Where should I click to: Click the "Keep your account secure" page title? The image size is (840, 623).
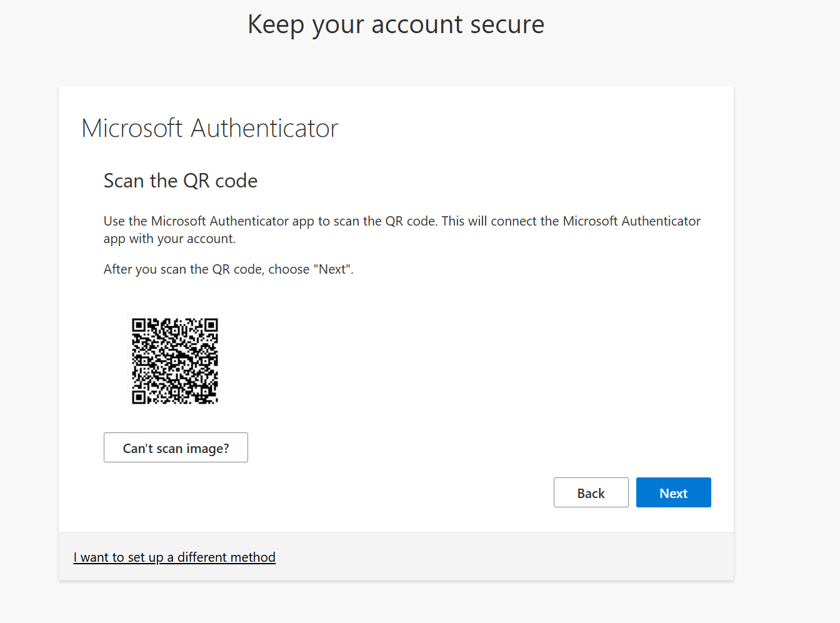pos(396,25)
